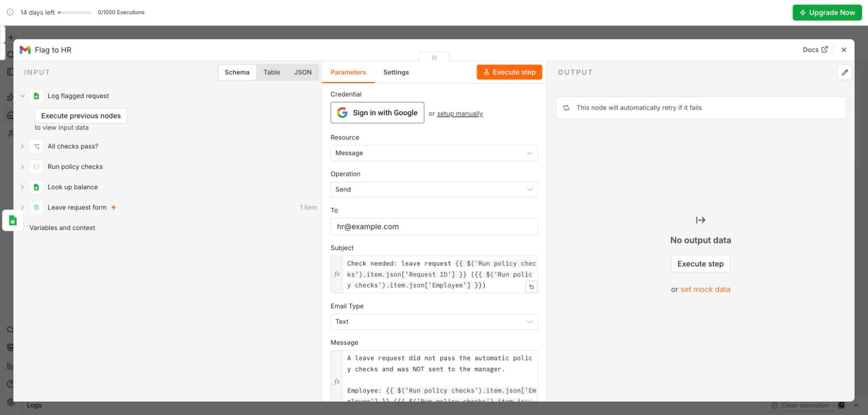This screenshot has height=415, width=868.
Task: Click the '0/1000 Executions' text
Action: coord(121,12)
